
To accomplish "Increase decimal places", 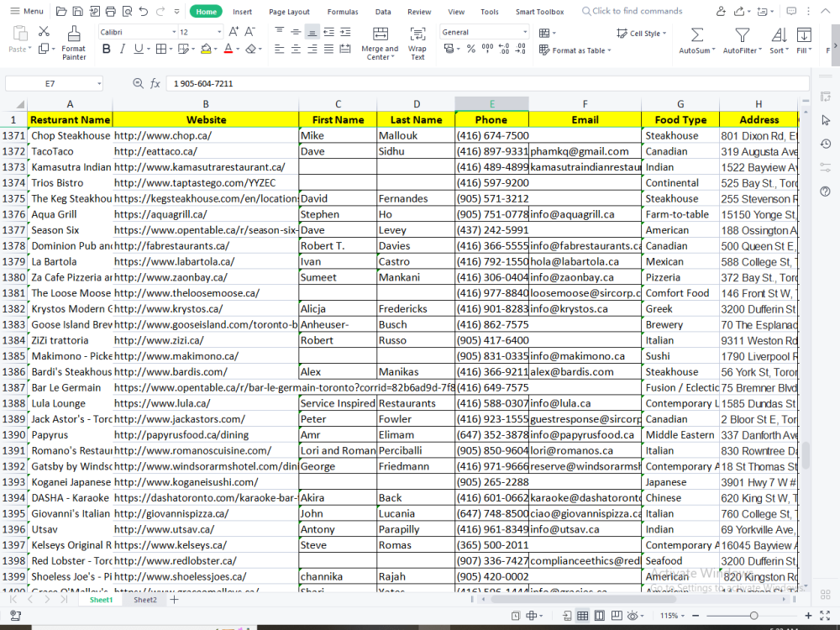I will point(504,50).
